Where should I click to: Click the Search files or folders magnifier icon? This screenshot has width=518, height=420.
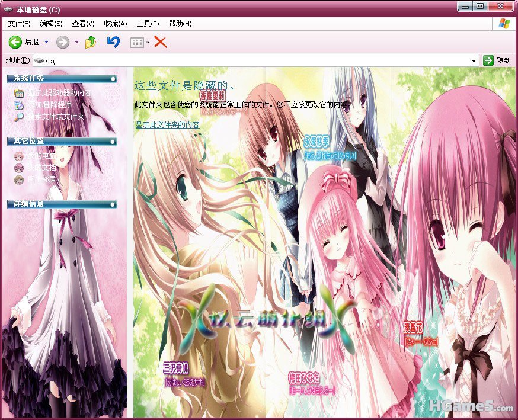pos(19,117)
